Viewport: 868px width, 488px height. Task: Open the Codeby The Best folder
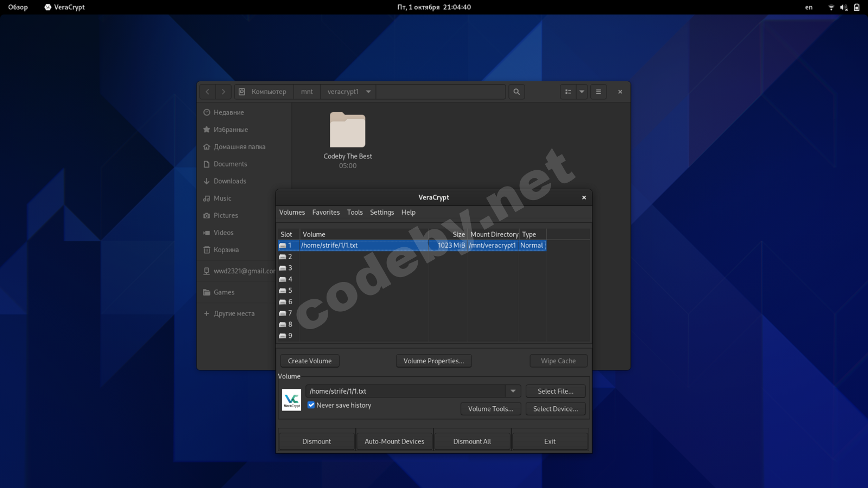[348, 131]
